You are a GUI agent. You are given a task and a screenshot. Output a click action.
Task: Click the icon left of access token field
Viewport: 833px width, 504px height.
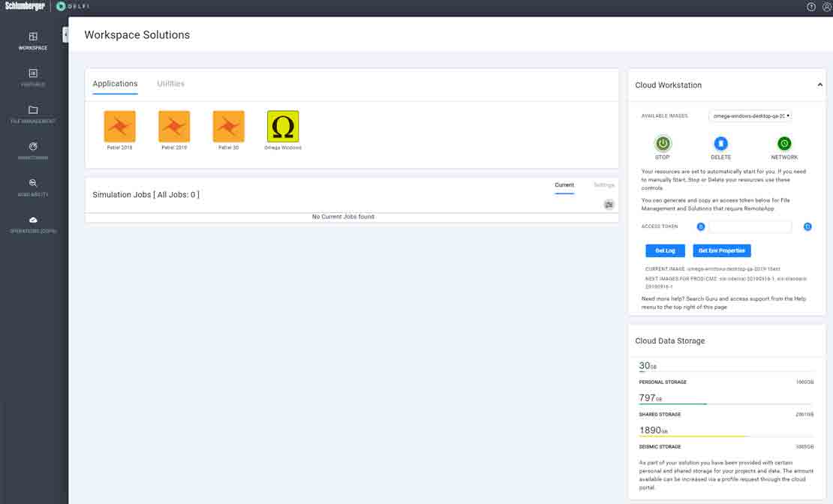click(701, 226)
